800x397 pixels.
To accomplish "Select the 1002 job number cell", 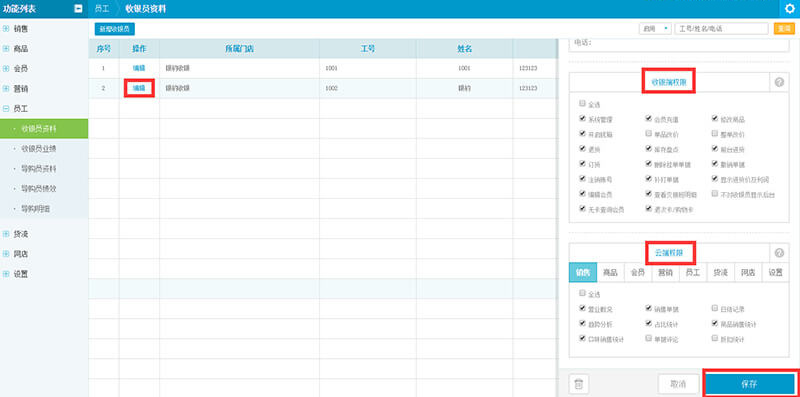I will [368, 88].
